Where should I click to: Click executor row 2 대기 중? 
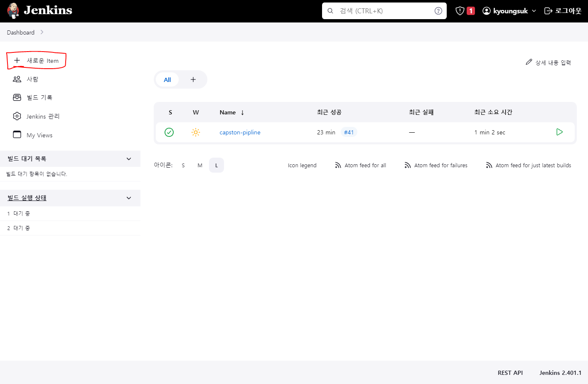70,228
